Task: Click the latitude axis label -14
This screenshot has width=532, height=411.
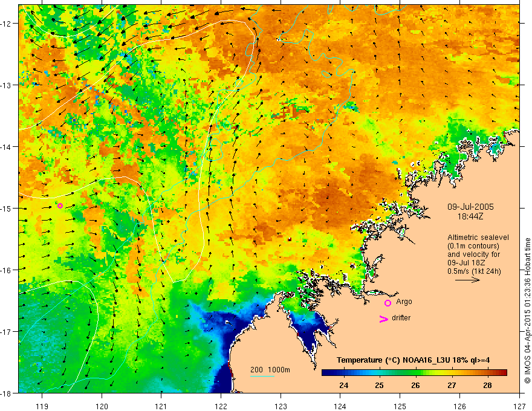Action: coord(6,146)
